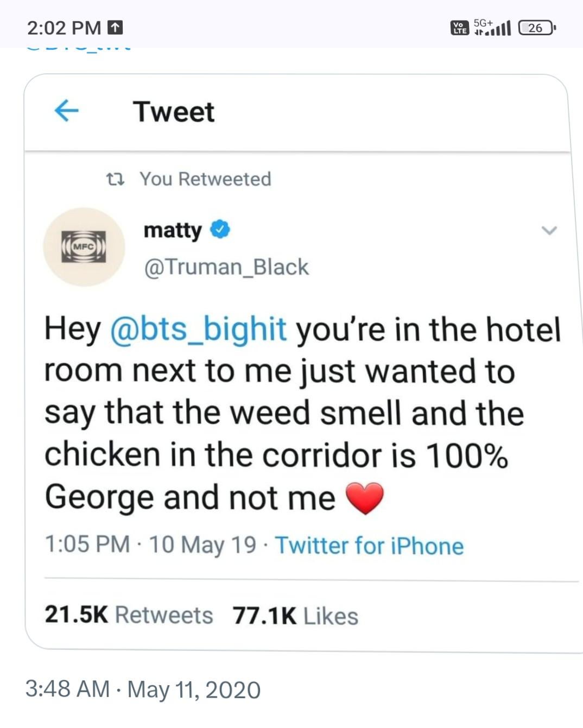Tap the battery level indicator
Viewport: 583px width, 728px height.
(537, 28)
